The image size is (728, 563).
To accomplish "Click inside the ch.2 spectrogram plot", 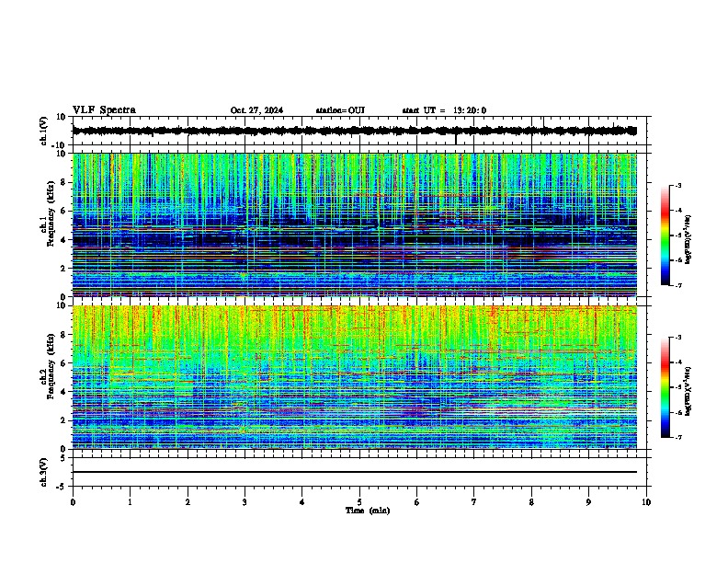I will point(355,377).
